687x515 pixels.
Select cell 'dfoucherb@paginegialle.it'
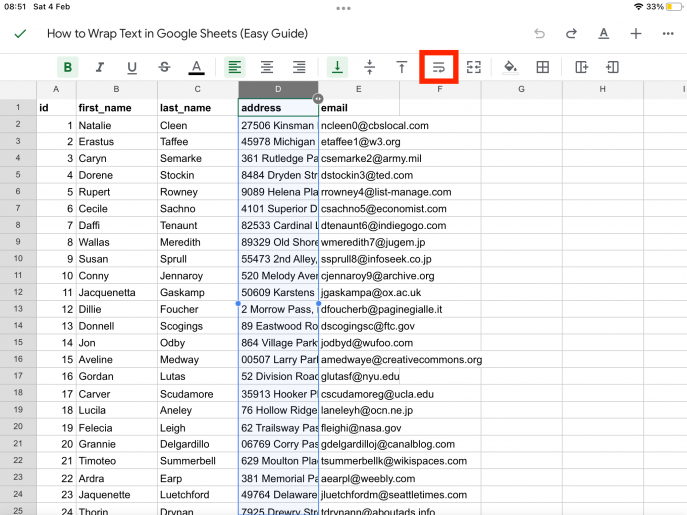[x=381, y=309]
